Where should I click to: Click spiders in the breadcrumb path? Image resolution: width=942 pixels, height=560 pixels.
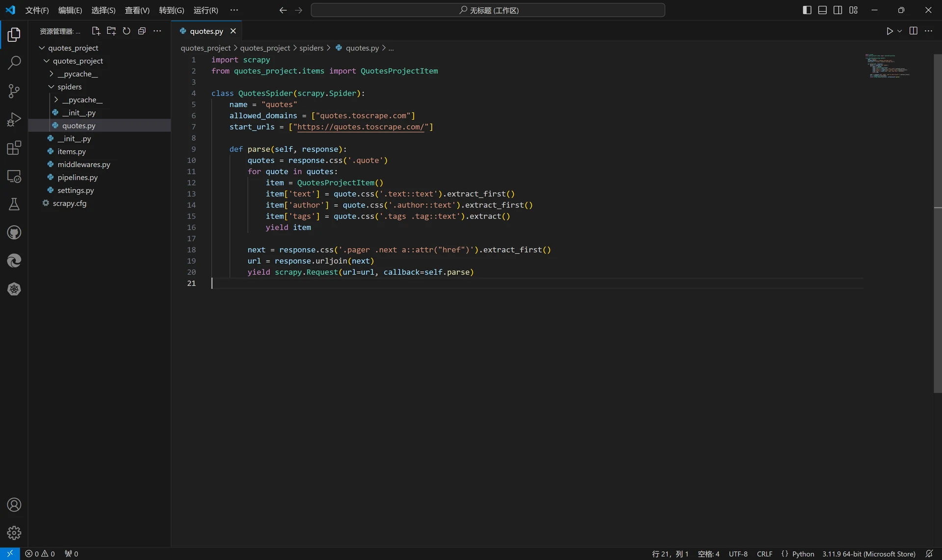coord(311,48)
